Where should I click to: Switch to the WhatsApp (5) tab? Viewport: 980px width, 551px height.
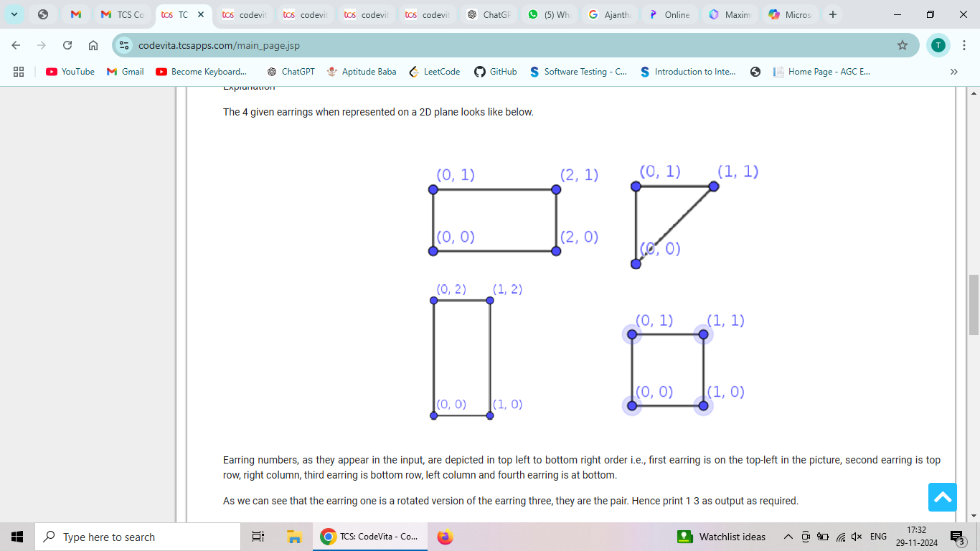[x=550, y=14]
